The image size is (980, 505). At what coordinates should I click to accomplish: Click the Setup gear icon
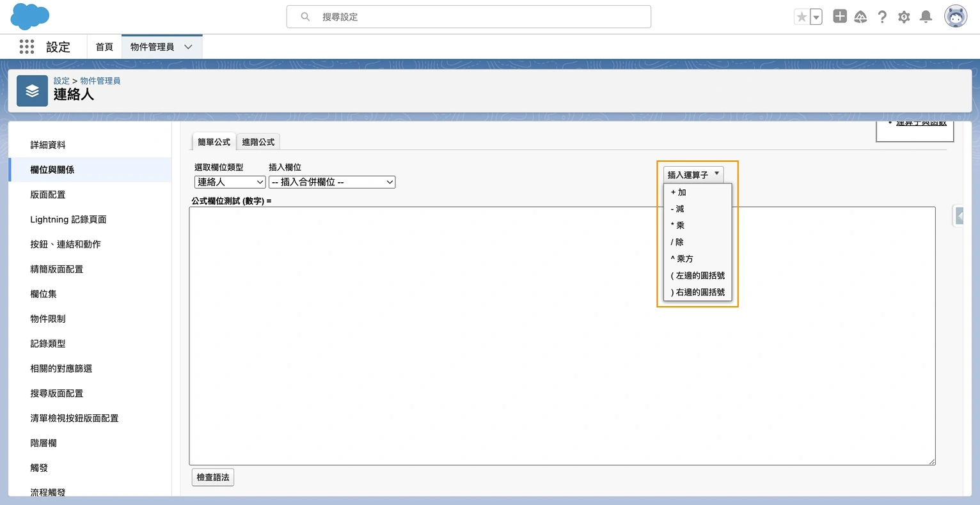coord(904,16)
